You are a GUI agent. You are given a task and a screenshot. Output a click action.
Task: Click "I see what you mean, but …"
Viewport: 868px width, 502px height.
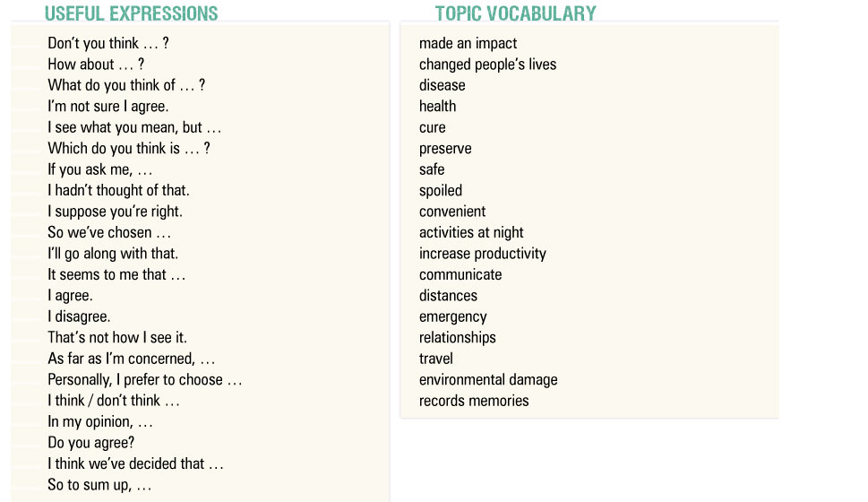(134, 127)
